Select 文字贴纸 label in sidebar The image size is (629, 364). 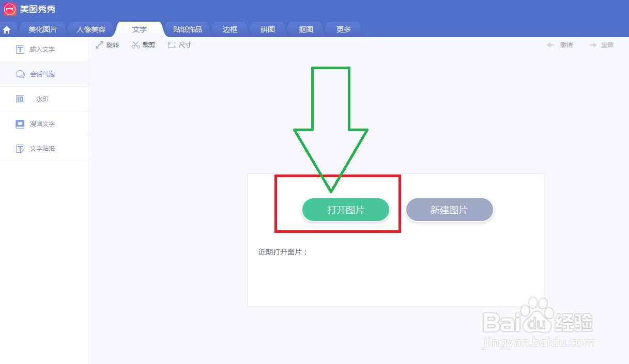pos(42,149)
